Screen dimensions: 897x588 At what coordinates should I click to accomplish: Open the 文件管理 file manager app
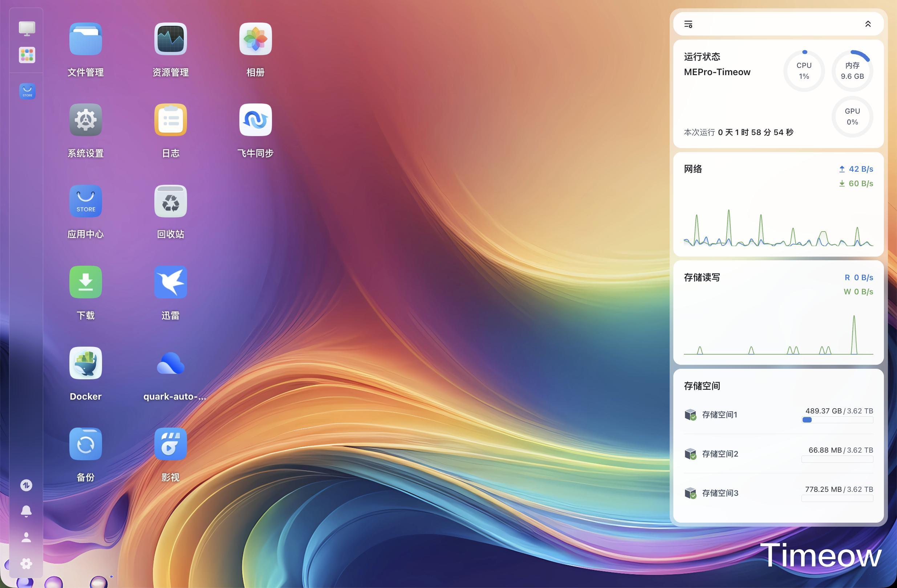tap(86, 39)
